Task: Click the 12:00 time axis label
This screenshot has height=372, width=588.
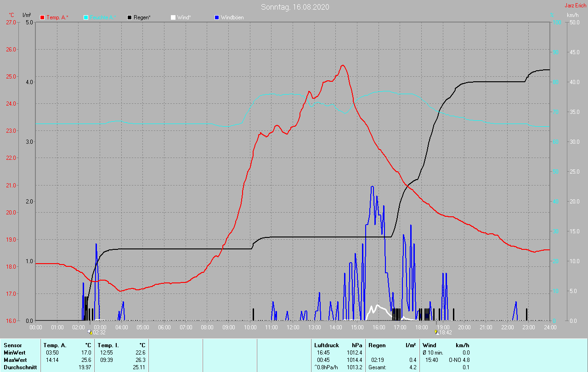Action: [293, 327]
